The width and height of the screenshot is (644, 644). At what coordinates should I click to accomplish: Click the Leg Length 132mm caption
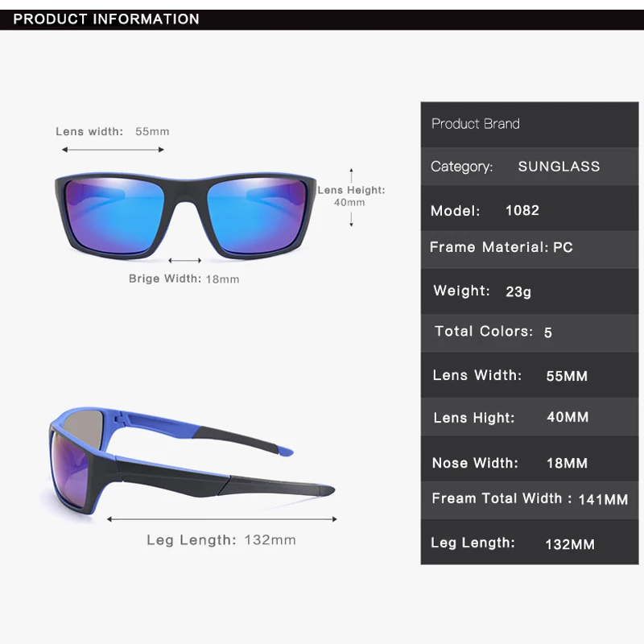click(x=221, y=540)
